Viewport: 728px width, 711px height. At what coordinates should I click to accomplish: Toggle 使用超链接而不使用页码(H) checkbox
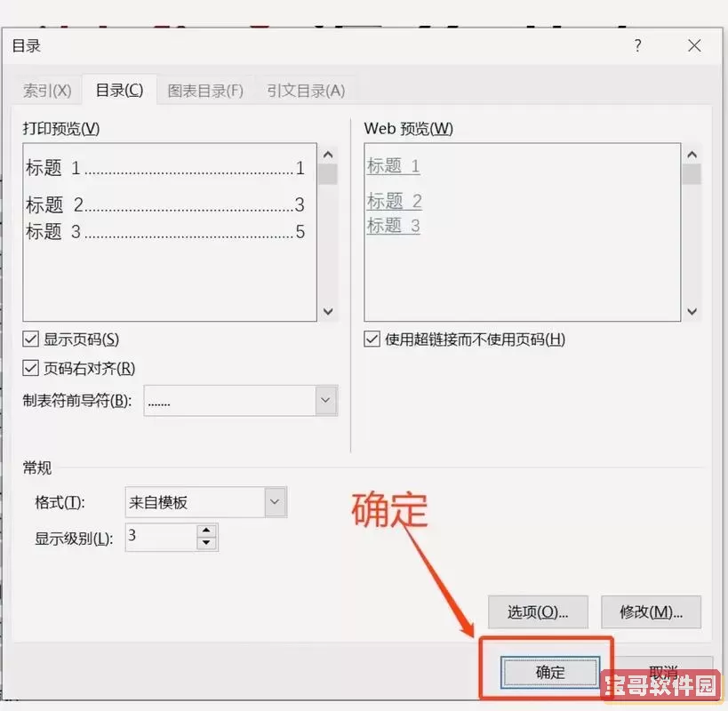(x=372, y=340)
